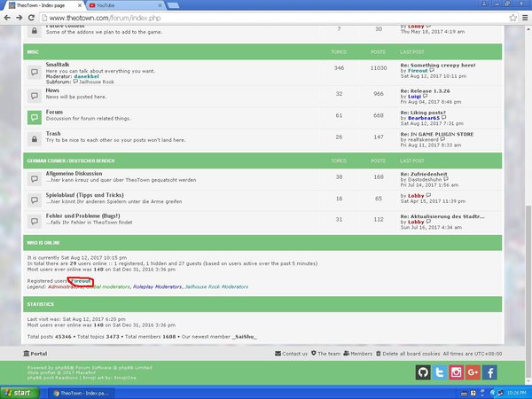View latest post icon next to realfakenerd
Screen dimensions: 532x399
coord(442,139)
